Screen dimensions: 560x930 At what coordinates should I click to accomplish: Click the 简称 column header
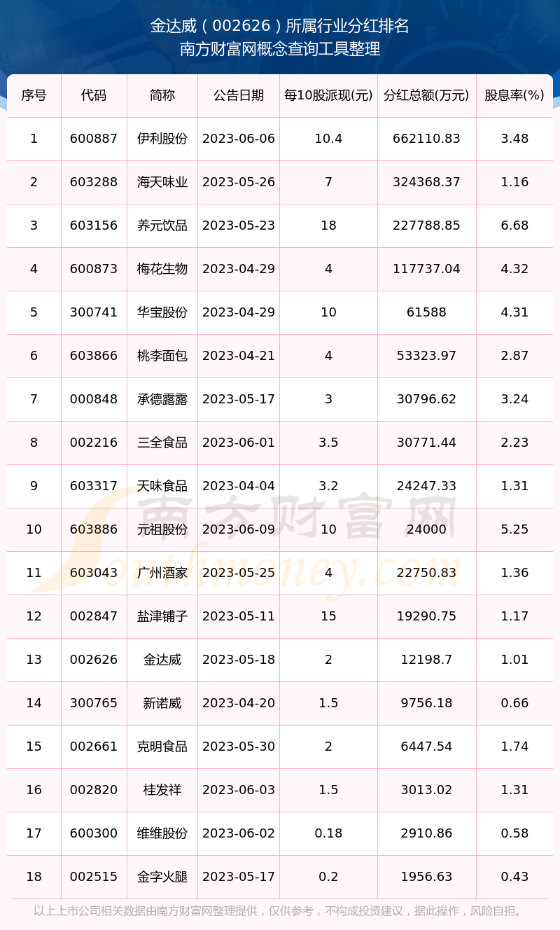coord(162,95)
